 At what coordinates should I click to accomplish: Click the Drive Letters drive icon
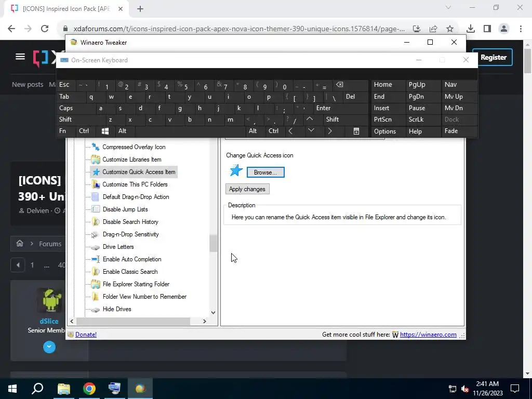(96, 247)
